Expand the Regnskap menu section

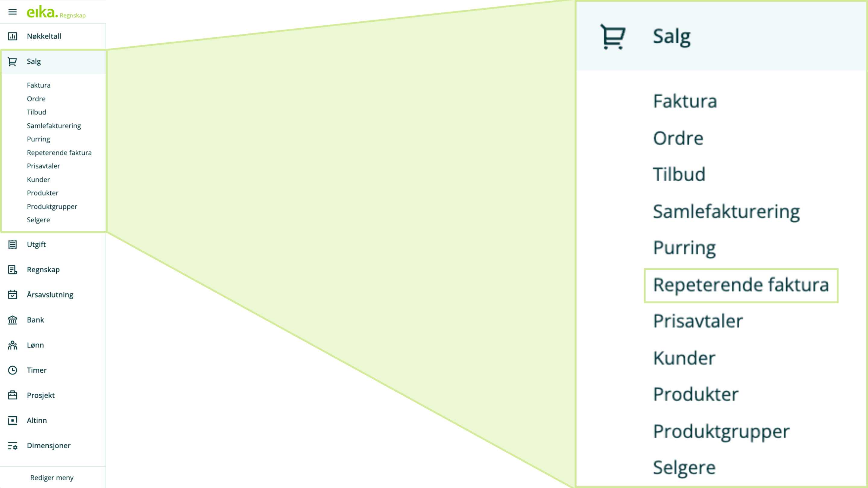pos(43,270)
